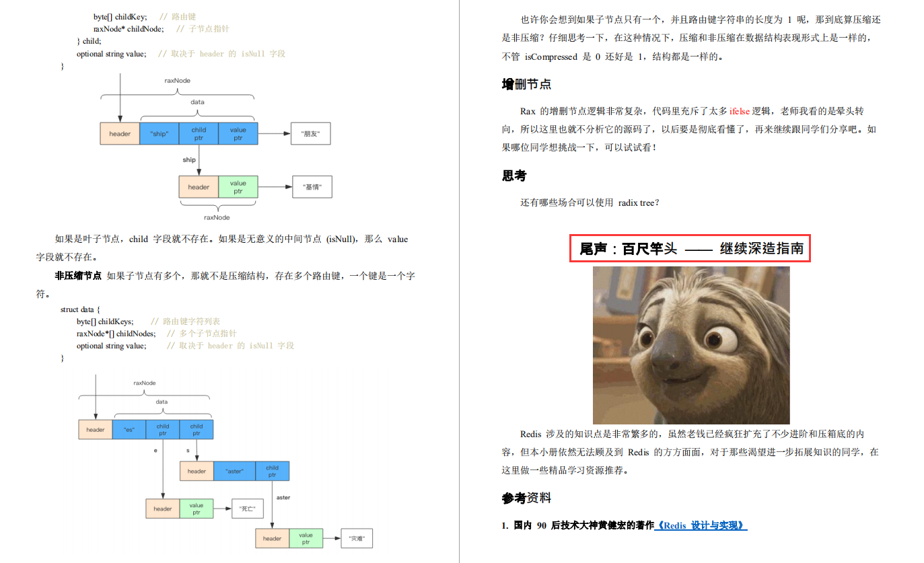Click the "死亡" box
The height and width of the screenshot is (563, 924).
(247, 509)
